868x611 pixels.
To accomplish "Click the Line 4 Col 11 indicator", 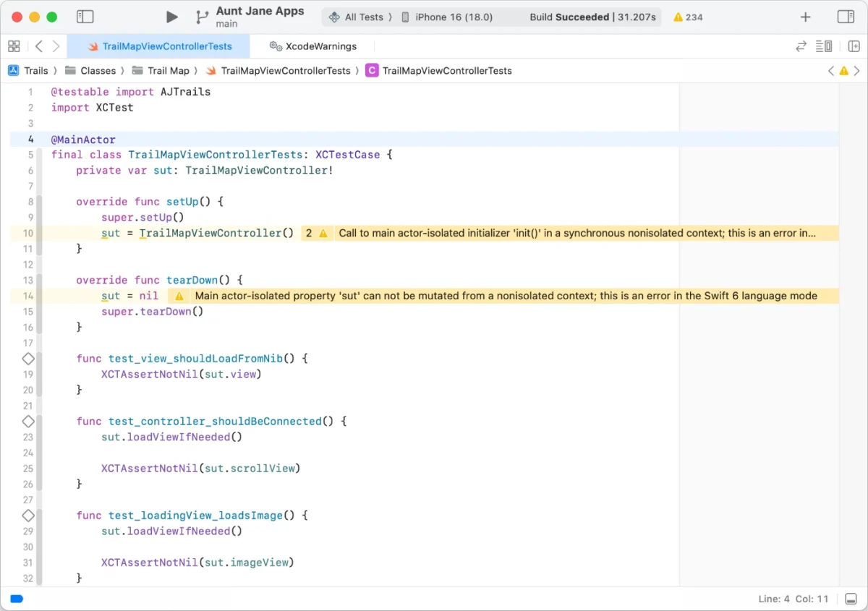I will pyautogui.click(x=792, y=599).
